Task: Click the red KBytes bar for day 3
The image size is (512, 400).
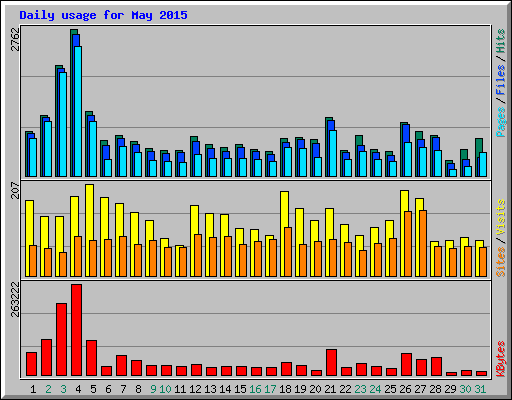Action: 61,339
